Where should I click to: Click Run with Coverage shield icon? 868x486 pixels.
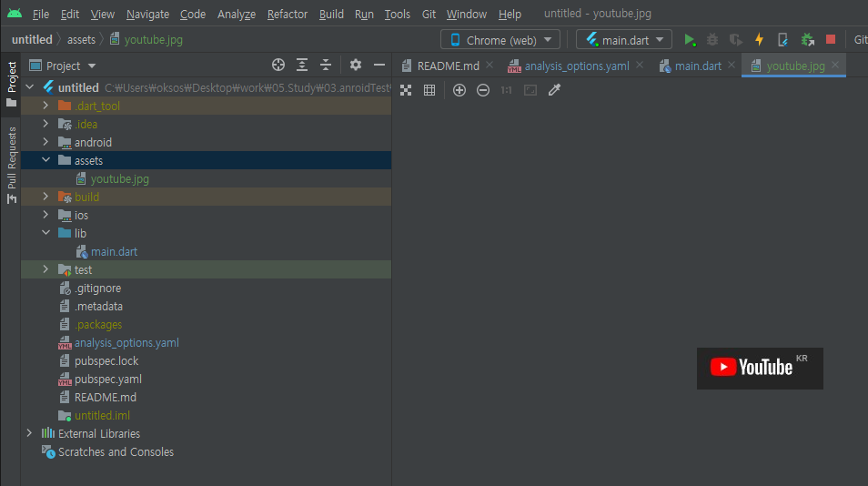coord(736,40)
